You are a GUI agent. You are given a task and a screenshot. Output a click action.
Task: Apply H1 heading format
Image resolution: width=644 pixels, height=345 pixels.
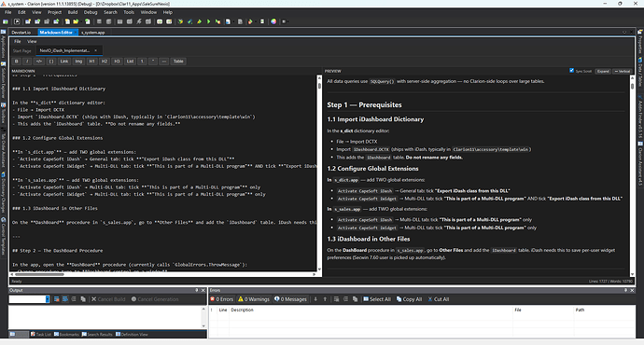pyautogui.click(x=91, y=62)
